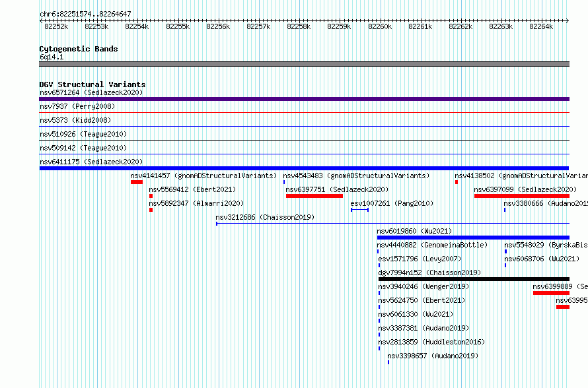
Task: Open nsv6068706 (Wu2021) label
Action: [x=542, y=259]
